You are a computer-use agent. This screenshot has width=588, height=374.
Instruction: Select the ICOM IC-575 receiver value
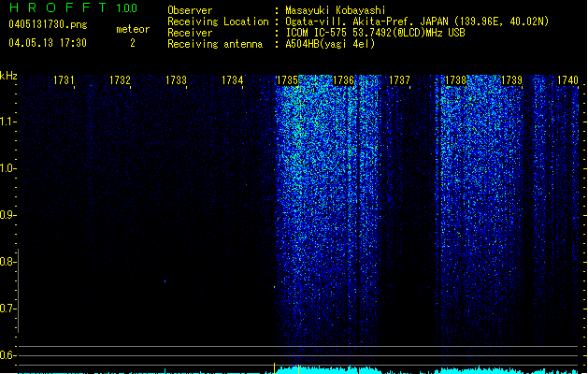376,33
